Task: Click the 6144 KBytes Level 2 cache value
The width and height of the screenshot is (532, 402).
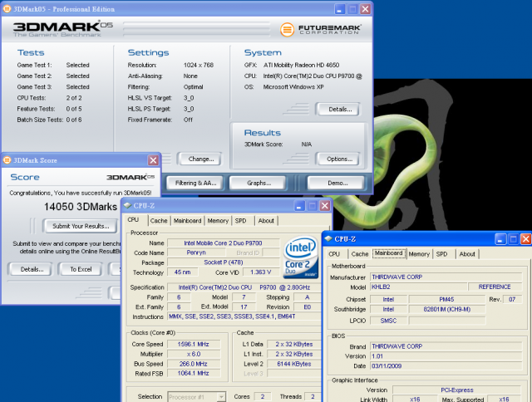Action: point(293,364)
